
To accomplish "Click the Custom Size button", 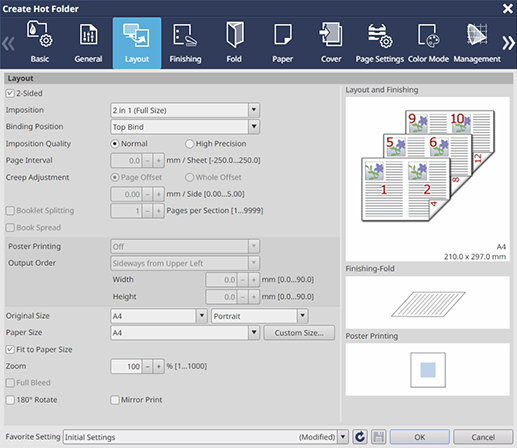I will click(299, 333).
